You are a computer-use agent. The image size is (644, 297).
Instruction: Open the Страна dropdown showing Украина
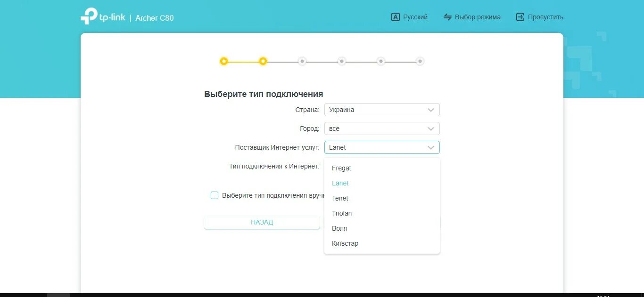point(382,110)
